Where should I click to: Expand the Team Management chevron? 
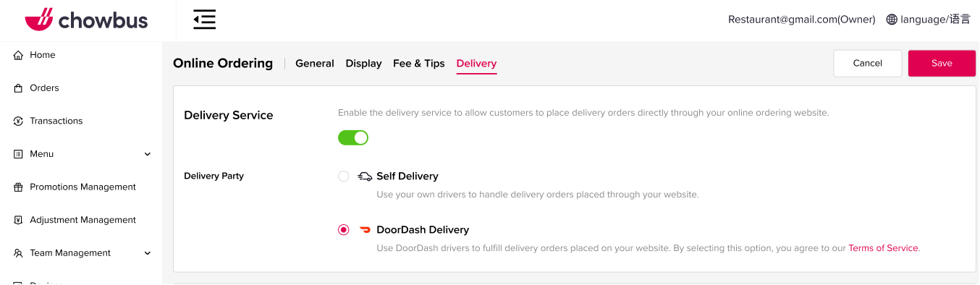pyautogui.click(x=148, y=253)
